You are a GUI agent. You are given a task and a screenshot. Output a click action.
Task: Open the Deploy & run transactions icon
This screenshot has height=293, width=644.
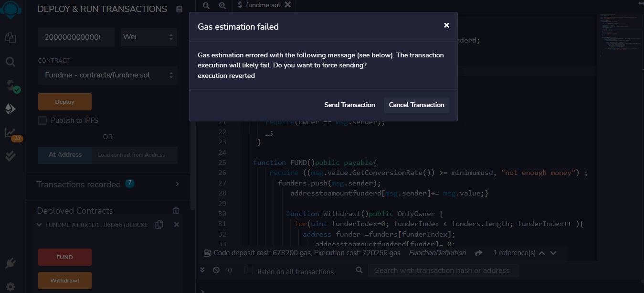[11, 109]
